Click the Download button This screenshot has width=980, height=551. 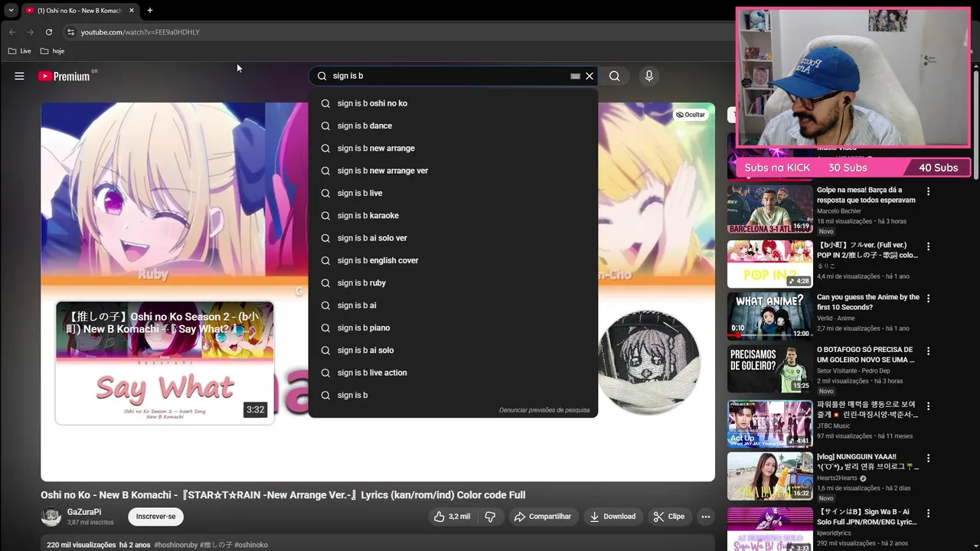[612, 517]
